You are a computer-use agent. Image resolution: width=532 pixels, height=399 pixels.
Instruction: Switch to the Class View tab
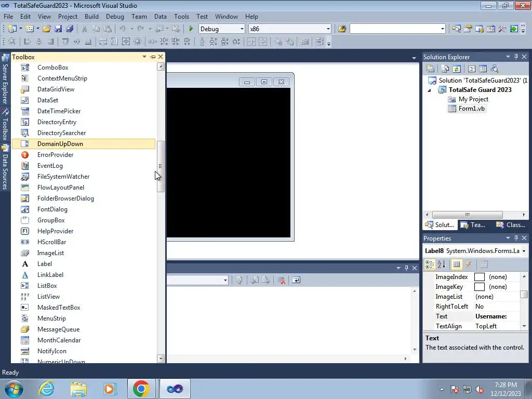coord(511,225)
